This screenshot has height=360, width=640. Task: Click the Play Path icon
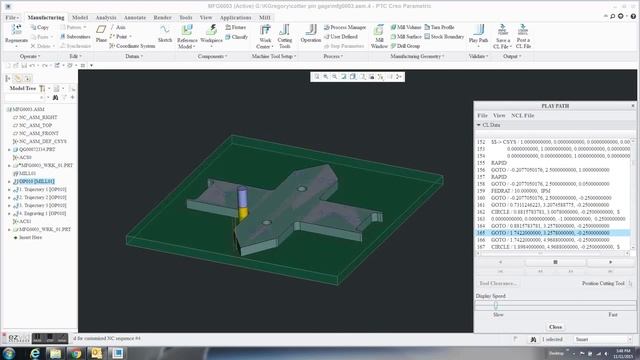click(478, 30)
